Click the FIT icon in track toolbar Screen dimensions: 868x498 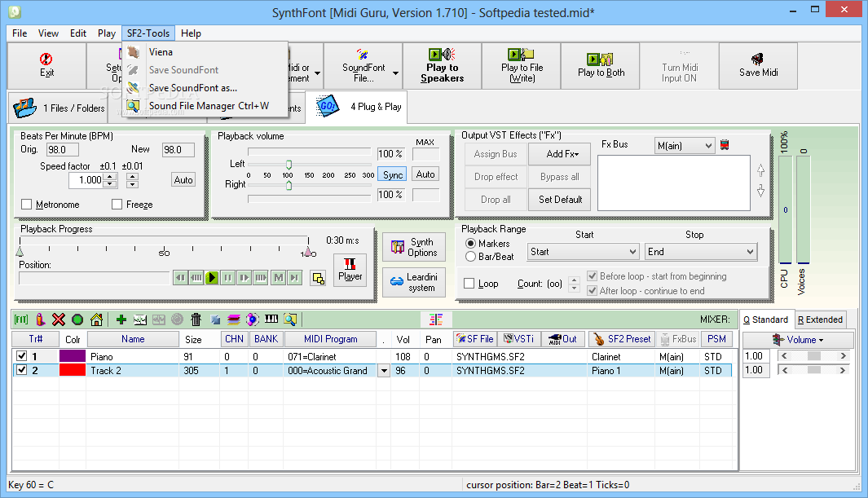(x=21, y=320)
